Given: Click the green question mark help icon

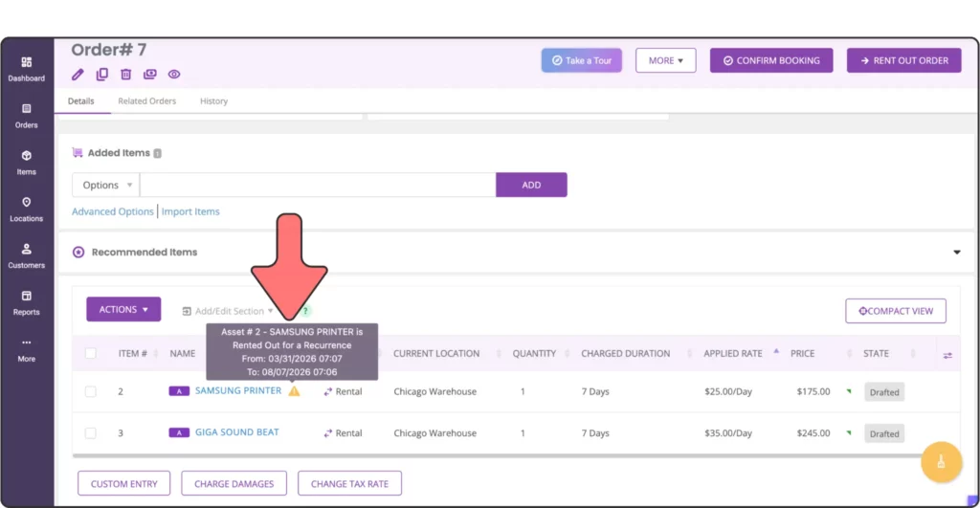Looking at the screenshot, I should tap(305, 311).
